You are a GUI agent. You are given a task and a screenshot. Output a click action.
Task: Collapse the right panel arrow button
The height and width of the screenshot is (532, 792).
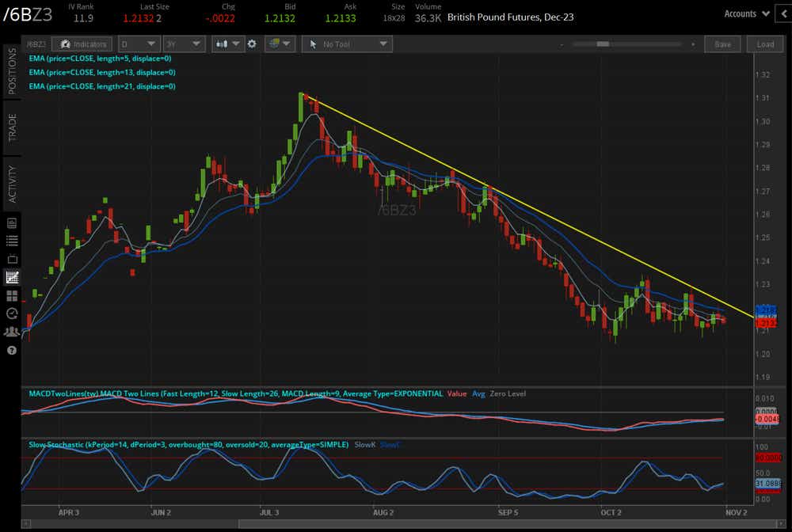(784, 14)
